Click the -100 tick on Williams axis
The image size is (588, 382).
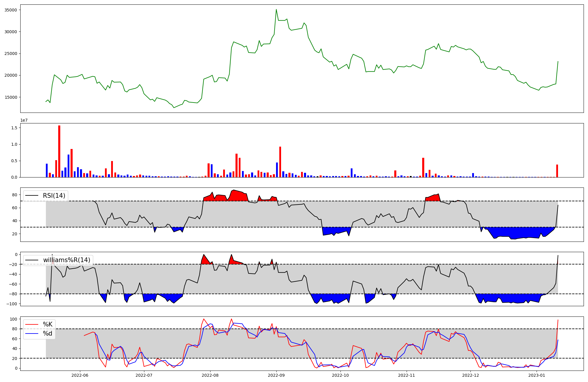pos(12,304)
